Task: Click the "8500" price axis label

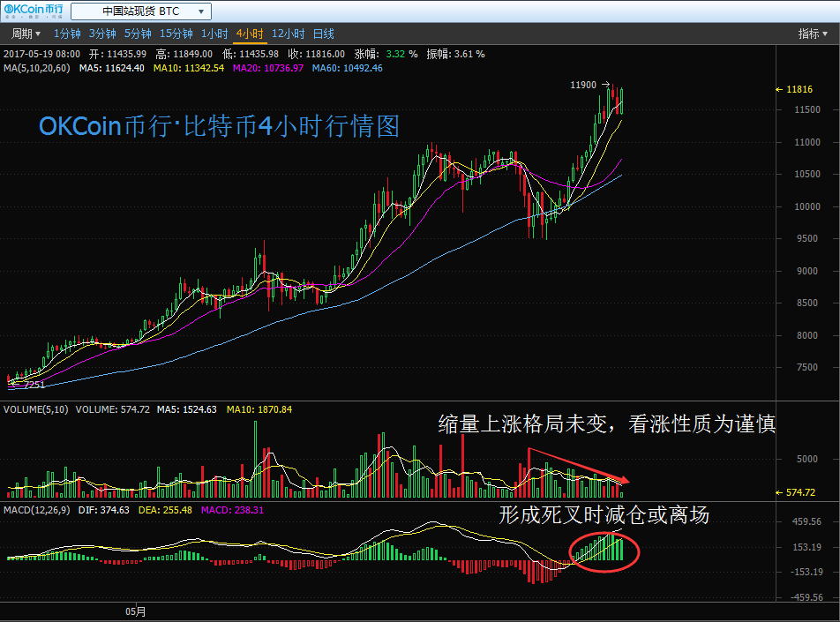Action: coord(807,304)
